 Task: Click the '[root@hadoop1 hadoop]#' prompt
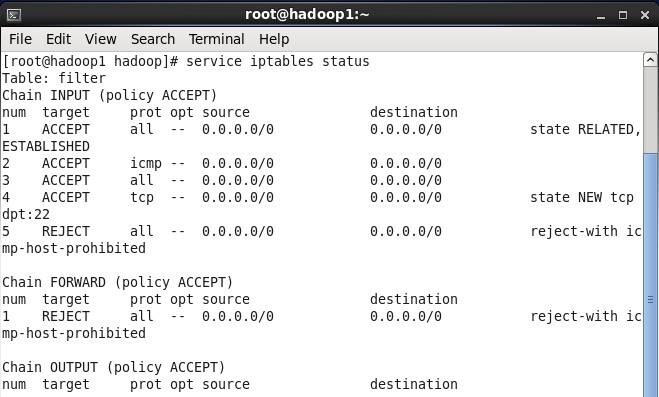pos(90,61)
